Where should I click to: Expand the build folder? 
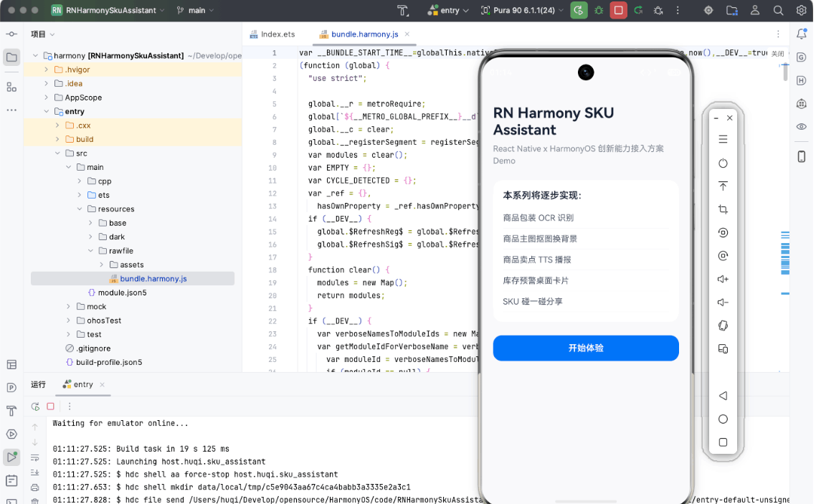coord(57,139)
